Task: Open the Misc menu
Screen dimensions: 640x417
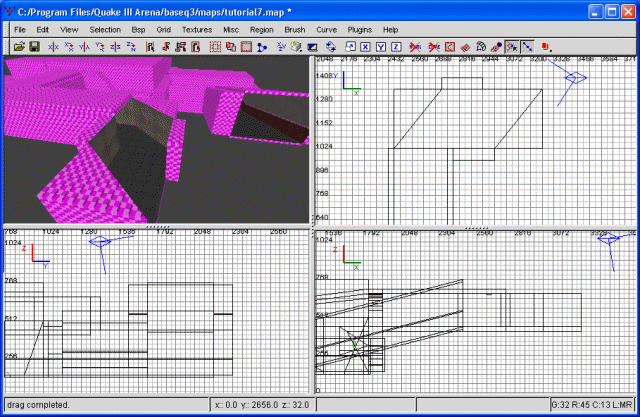Action: pos(231,30)
